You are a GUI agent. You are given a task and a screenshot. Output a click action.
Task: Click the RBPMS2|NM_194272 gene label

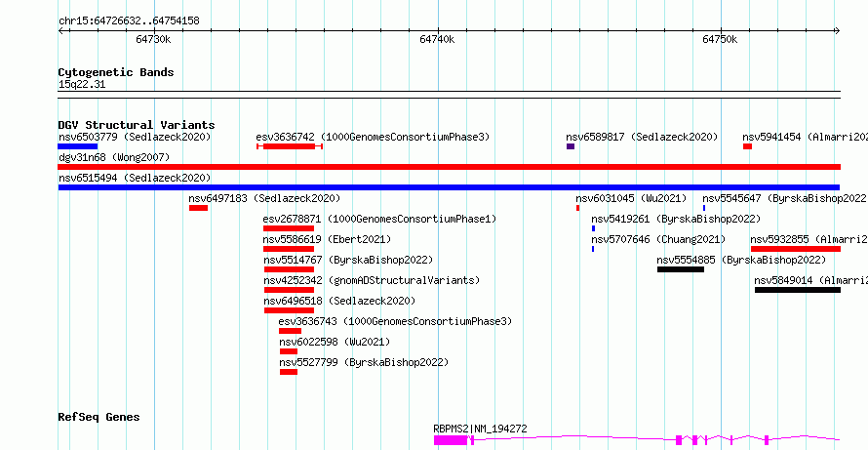click(x=480, y=429)
